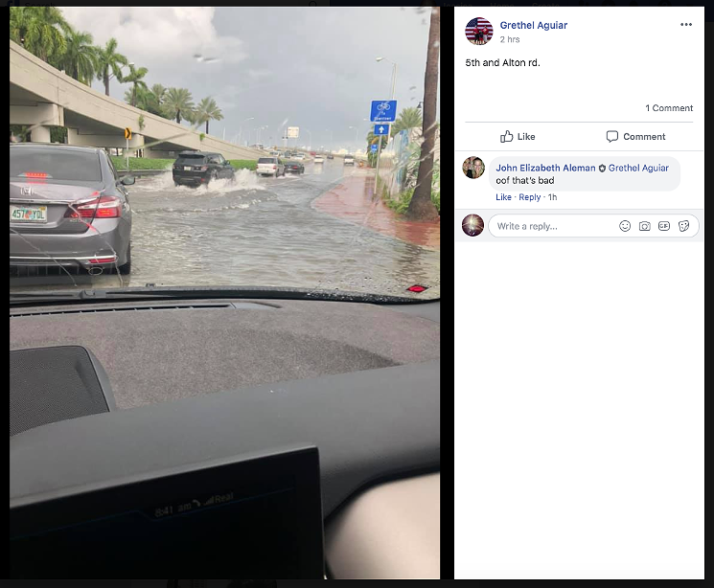Screen dimensions: 714x588
Task: Open the sticker picker icon
Action: click(x=683, y=226)
